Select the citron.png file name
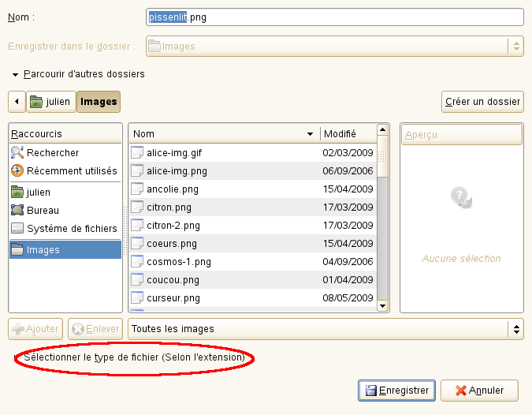The image size is (532, 415). pyautogui.click(x=169, y=207)
